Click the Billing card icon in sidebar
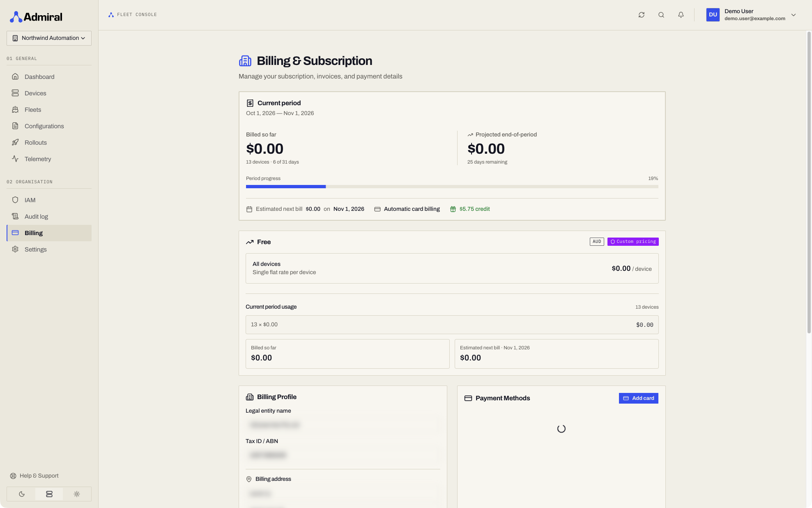The width and height of the screenshot is (812, 508). pyautogui.click(x=15, y=233)
